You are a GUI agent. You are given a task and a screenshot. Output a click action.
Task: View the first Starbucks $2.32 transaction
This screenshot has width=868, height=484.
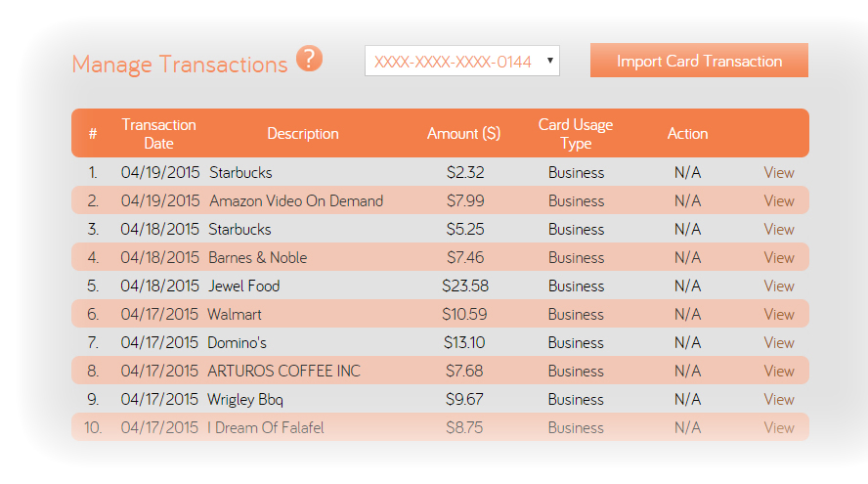[778, 173]
